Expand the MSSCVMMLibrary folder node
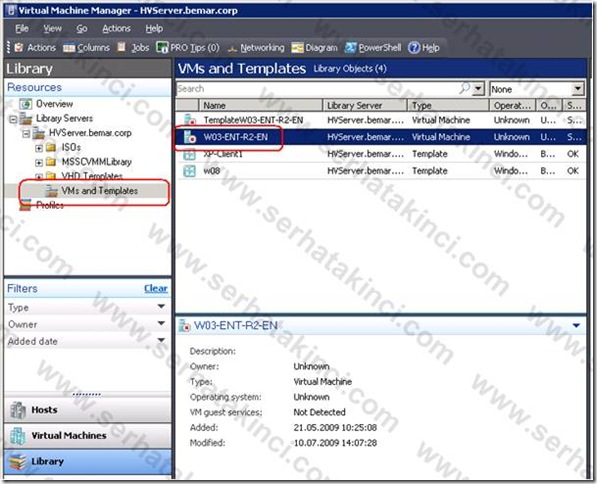 pos(39,163)
